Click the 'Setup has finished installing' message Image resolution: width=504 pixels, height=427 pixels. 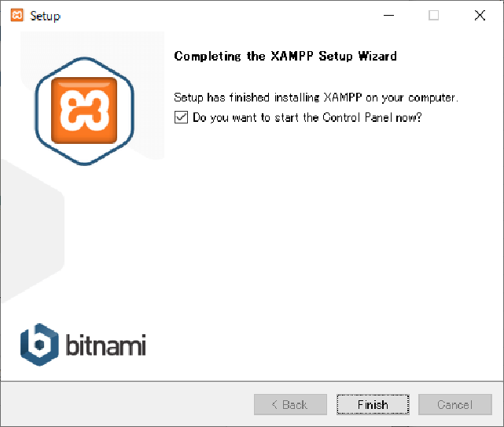pyautogui.click(x=316, y=97)
